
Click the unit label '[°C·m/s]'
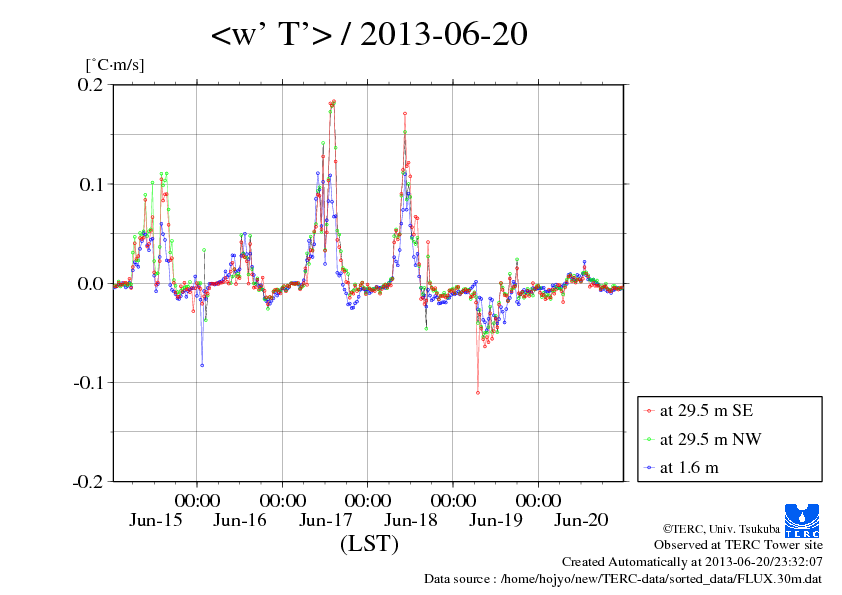click(x=115, y=65)
